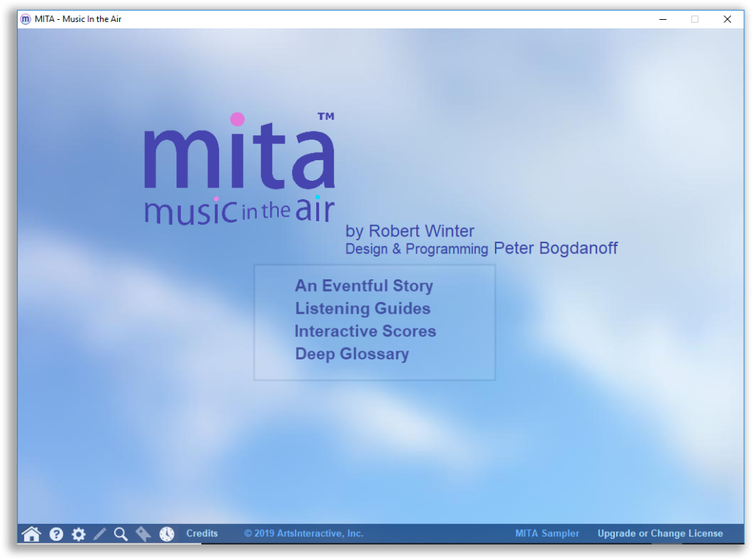Open the Deep Glossary section
This screenshot has height=560, width=753.
point(351,354)
